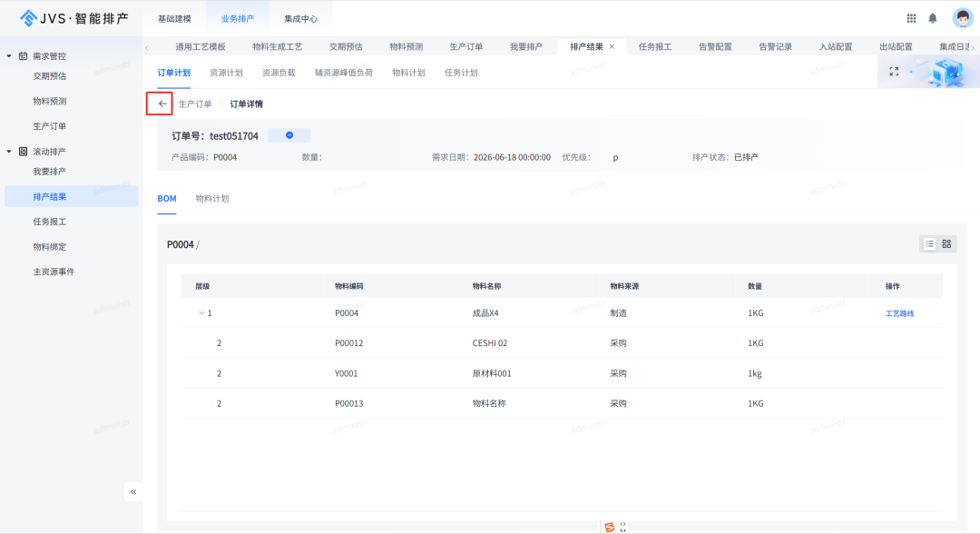This screenshot has width=980, height=534.
Task: Open the 基础建模 top menu
Action: pyautogui.click(x=174, y=19)
